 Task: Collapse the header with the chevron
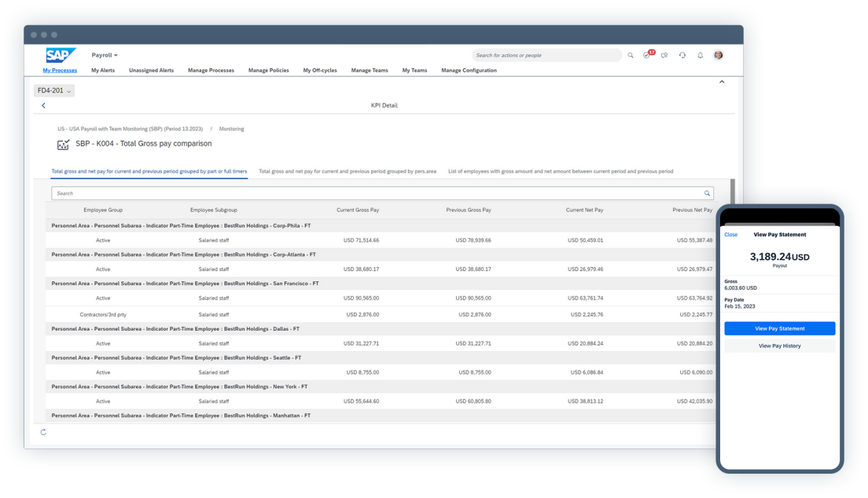(722, 81)
